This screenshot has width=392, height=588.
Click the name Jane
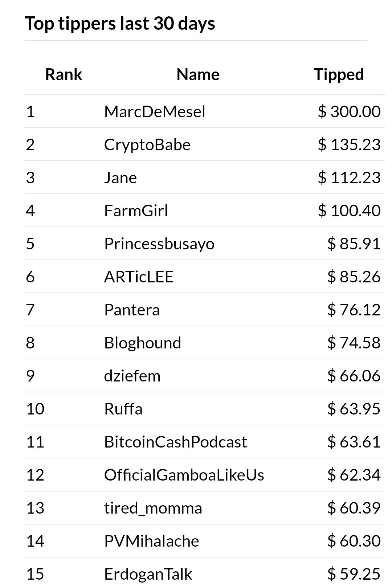tap(121, 177)
